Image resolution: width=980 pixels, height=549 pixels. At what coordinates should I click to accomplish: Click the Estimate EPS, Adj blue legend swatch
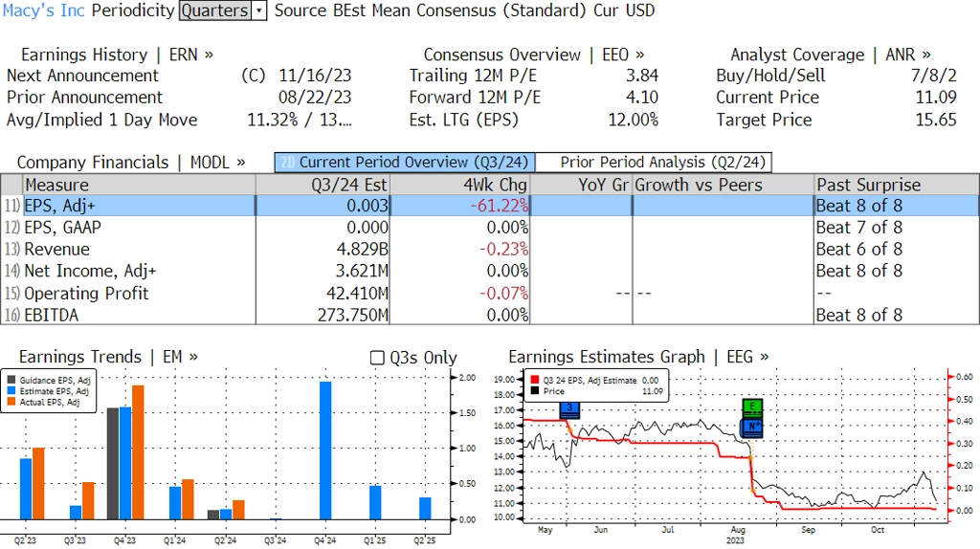[11, 391]
